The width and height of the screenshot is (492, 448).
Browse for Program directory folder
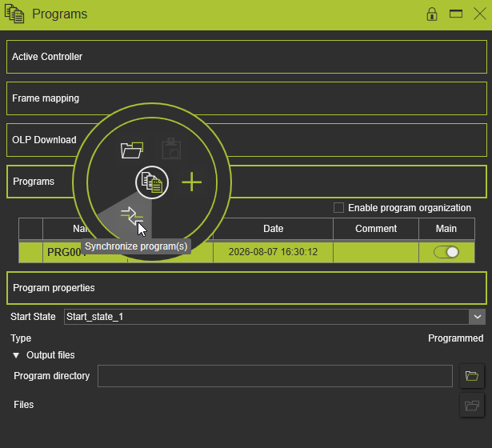(x=472, y=376)
